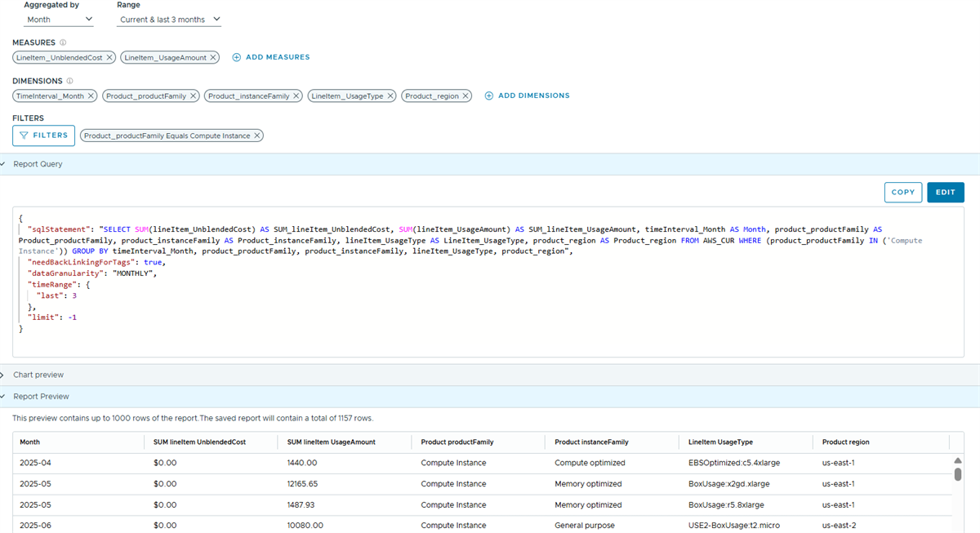The width and height of the screenshot is (980, 533).
Task: Click the info icon beside DIMENSIONS
Action: click(69, 81)
